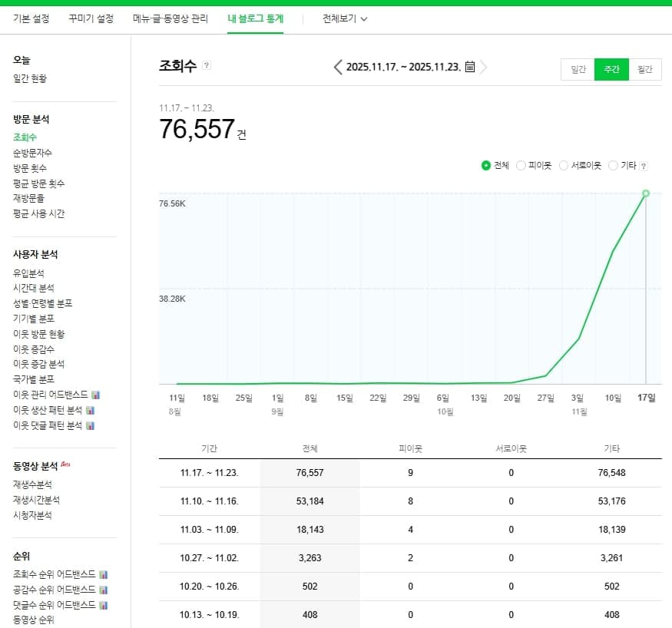Go to previous week arrow
The image size is (672, 628).
(338, 67)
